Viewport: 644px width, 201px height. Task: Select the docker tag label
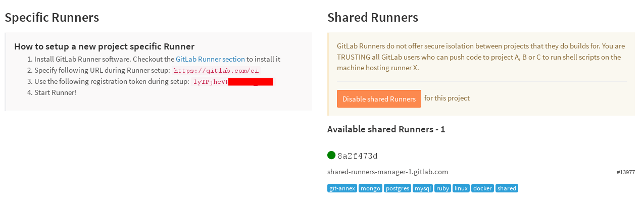[482, 188]
